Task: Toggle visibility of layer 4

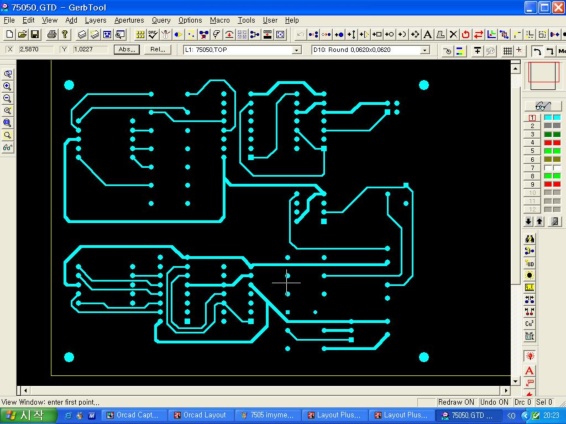Action: pyautogui.click(x=532, y=143)
